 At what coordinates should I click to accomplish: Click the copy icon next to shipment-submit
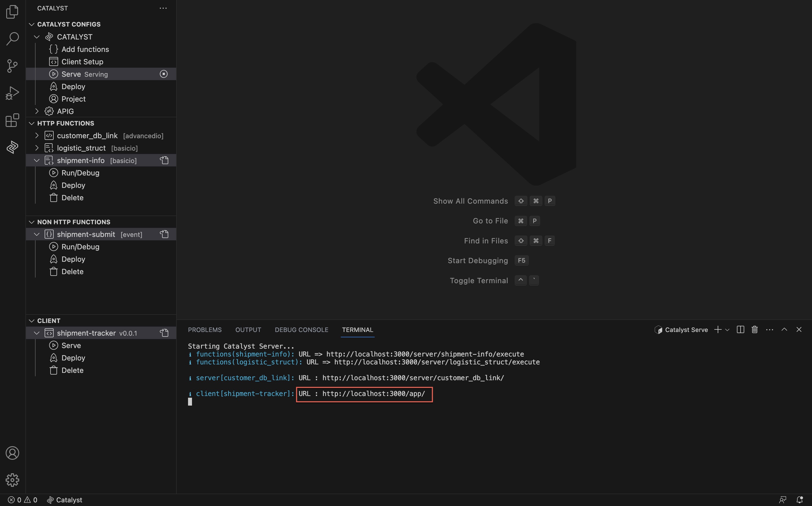[x=164, y=234]
